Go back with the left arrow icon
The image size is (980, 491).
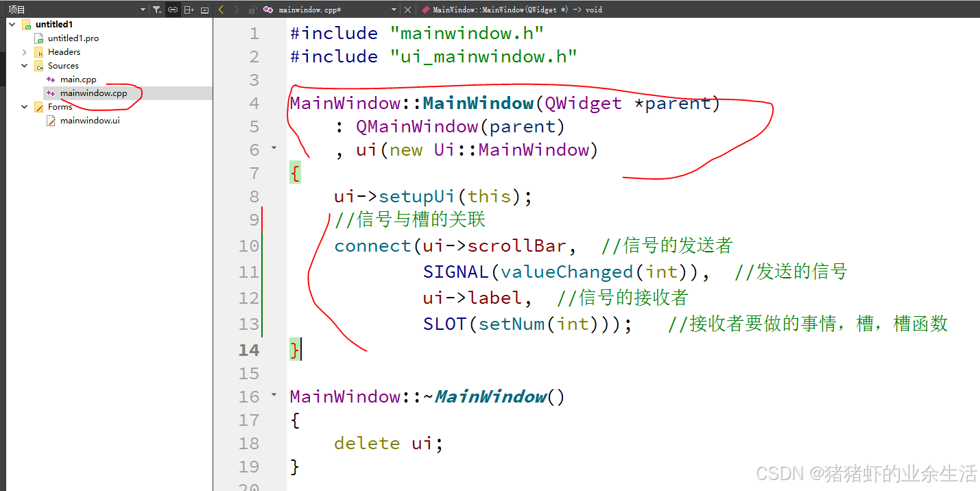point(221,10)
